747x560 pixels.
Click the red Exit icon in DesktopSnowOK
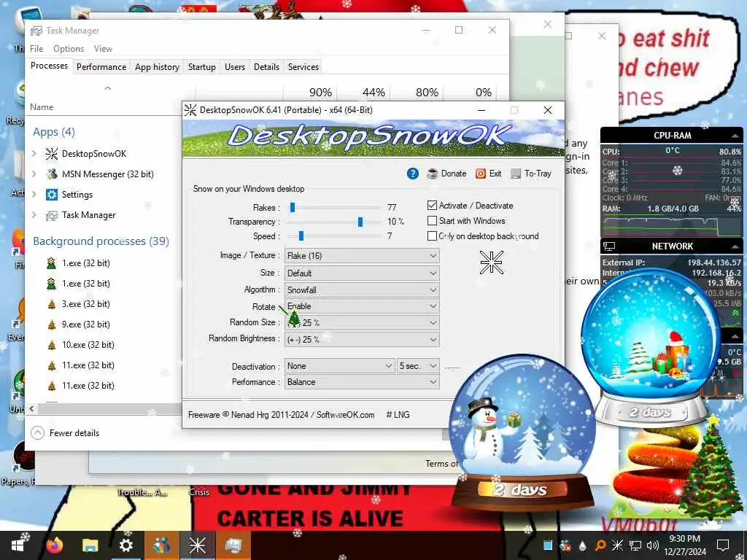tap(480, 174)
